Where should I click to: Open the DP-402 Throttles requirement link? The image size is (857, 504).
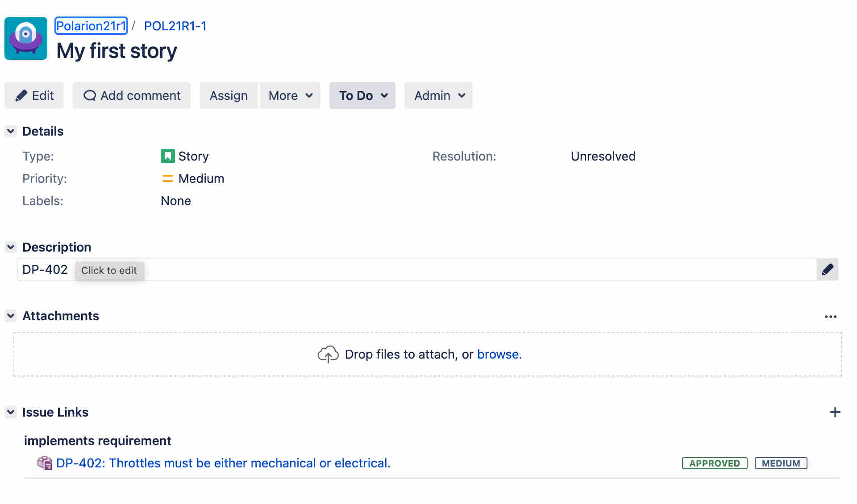[223, 463]
